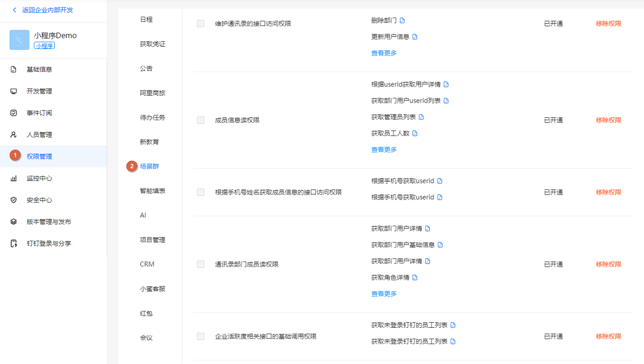Click the 基础信息 sidebar icon

click(x=14, y=69)
